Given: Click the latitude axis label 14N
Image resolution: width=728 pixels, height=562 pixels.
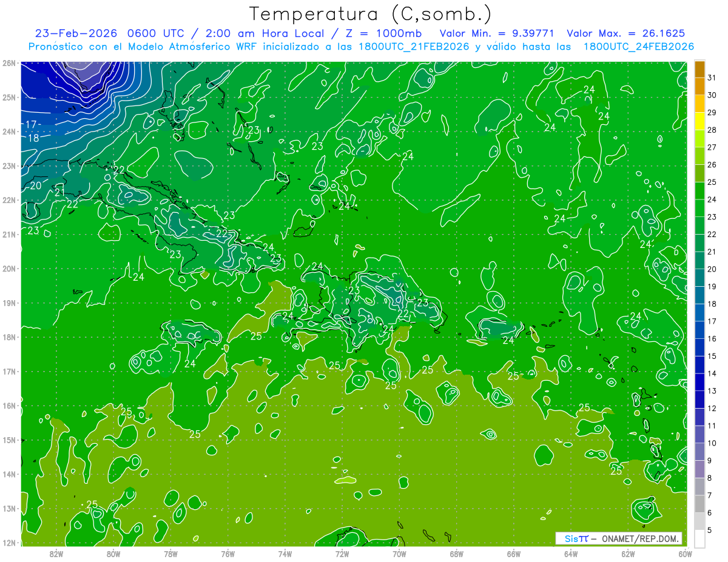Looking at the screenshot, I should (9, 474).
